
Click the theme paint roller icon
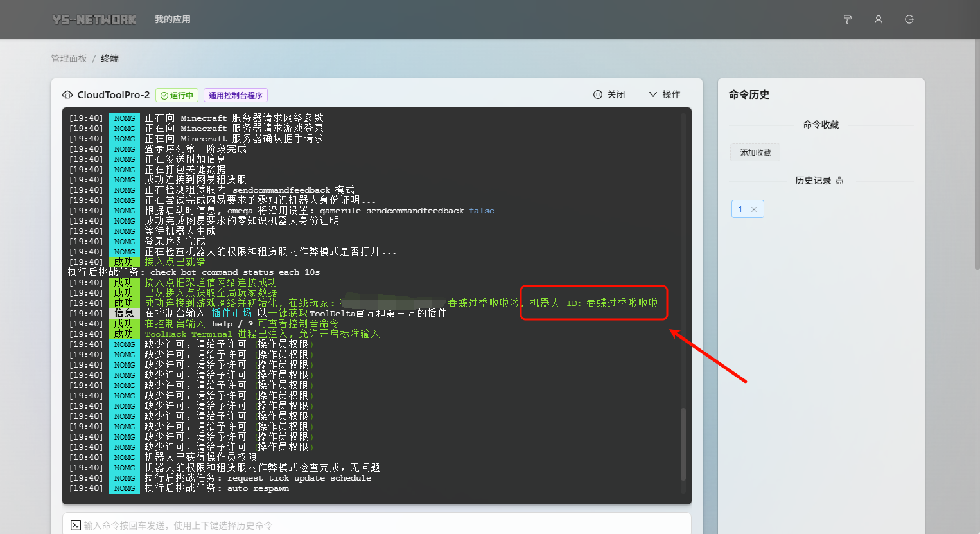(847, 19)
